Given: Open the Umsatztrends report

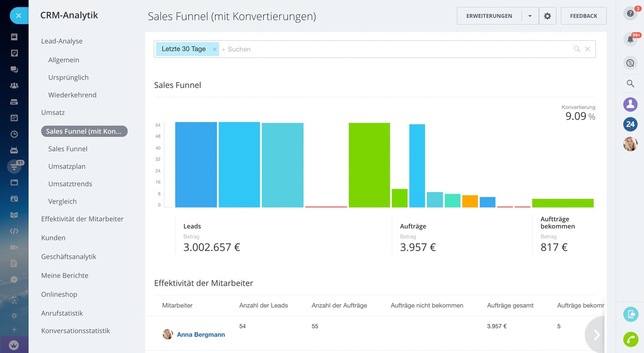Looking at the screenshot, I should [70, 184].
